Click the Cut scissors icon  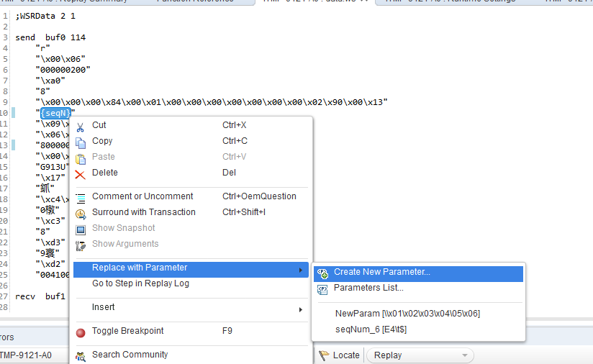(81, 126)
